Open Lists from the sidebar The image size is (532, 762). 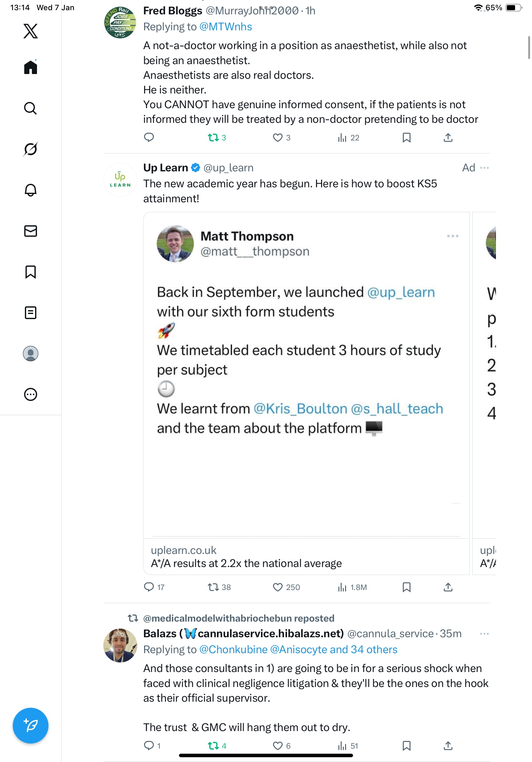[31, 313]
